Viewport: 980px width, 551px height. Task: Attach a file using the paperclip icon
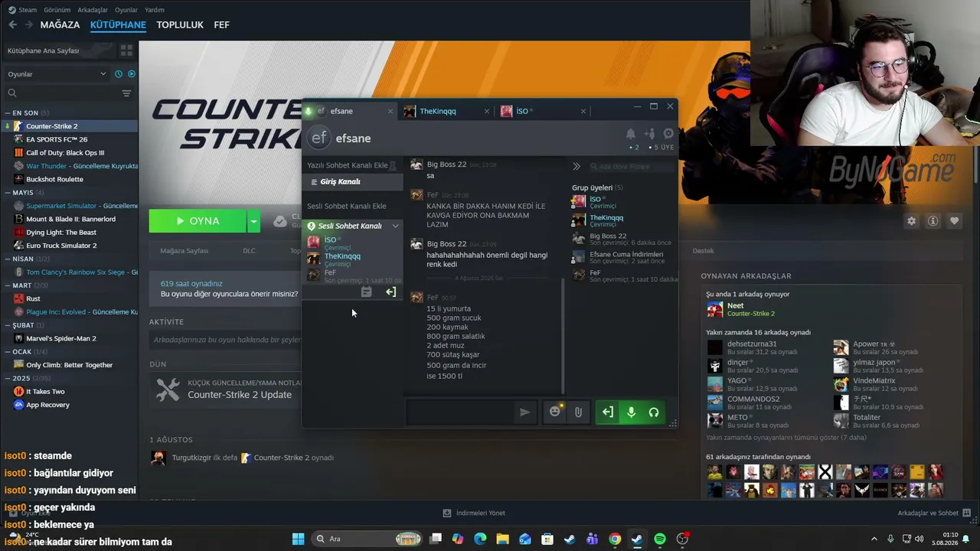(x=578, y=412)
